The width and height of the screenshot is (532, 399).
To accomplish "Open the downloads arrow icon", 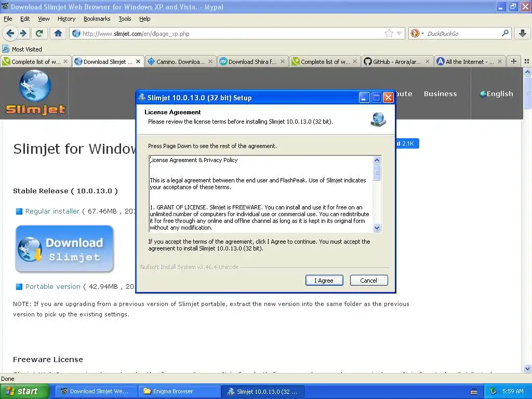I will (x=523, y=33).
